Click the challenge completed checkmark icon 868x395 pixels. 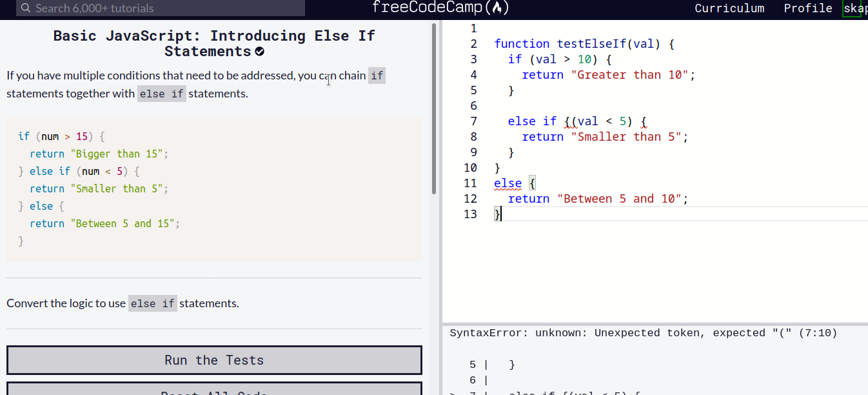(x=259, y=52)
